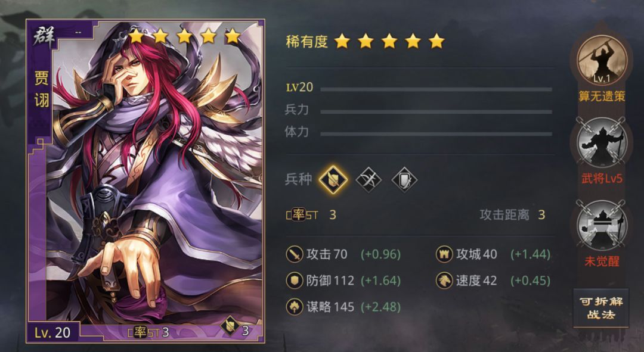644x352 pixels.
Task: Click the 兵力 troop strength bar
Action: [x=436, y=111]
